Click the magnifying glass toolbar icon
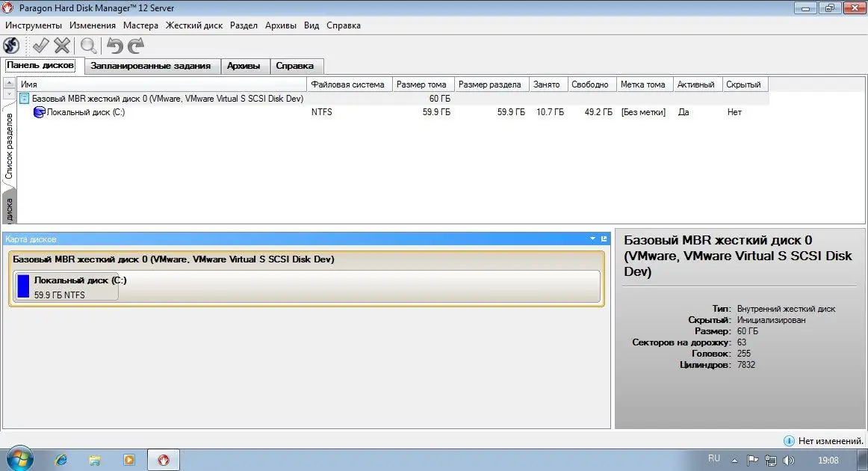Screen dimensions: 868x471 click(89, 46)
